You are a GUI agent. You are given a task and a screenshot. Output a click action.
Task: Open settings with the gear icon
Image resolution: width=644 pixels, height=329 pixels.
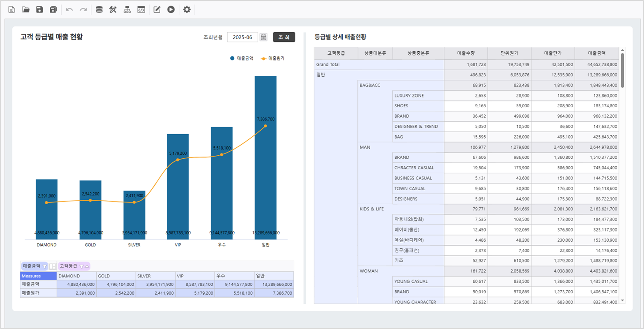point(187,9)
